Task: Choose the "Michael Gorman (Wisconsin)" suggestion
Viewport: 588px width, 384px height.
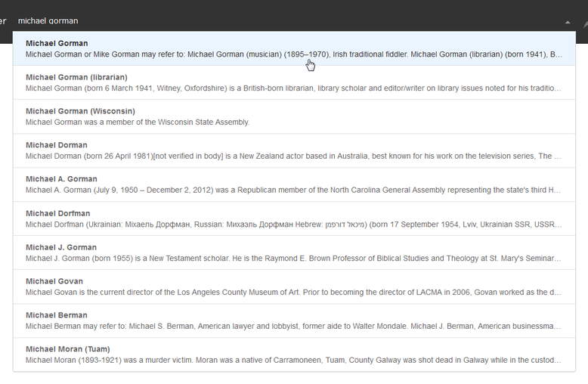Action: pos(294,116)
